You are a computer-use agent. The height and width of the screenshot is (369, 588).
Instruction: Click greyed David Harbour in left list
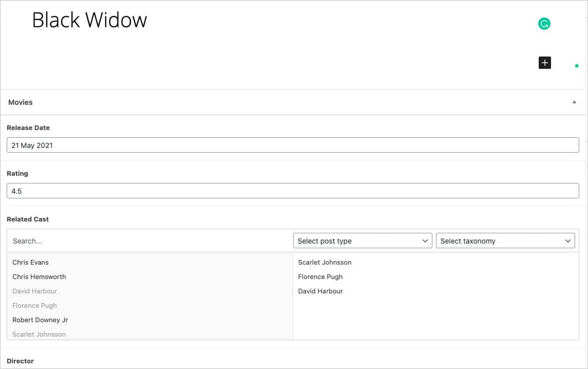34,291
